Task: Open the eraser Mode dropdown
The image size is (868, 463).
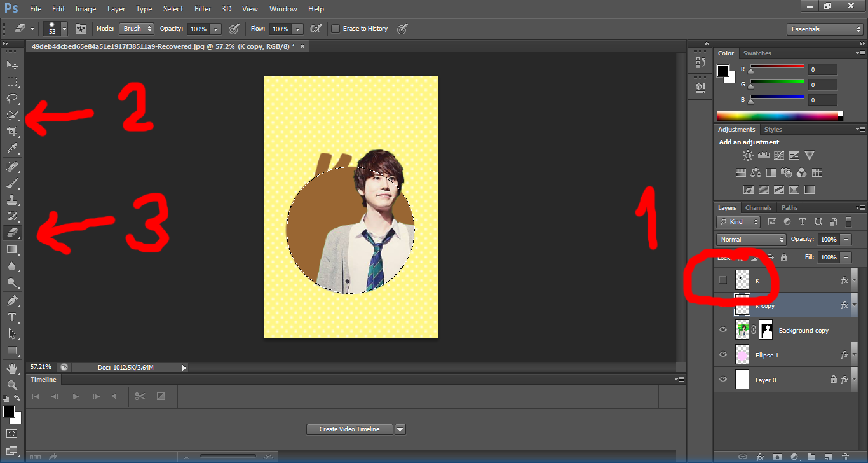Action: (x=137, y=29)
